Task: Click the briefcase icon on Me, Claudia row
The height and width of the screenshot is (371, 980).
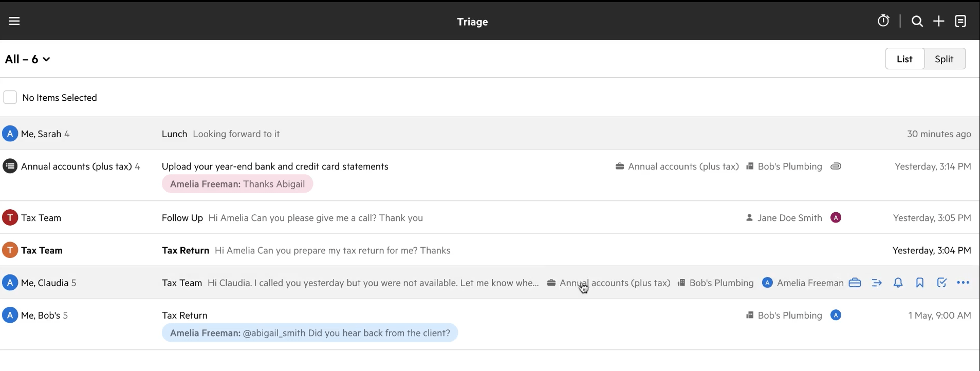Action: point(855,283)
